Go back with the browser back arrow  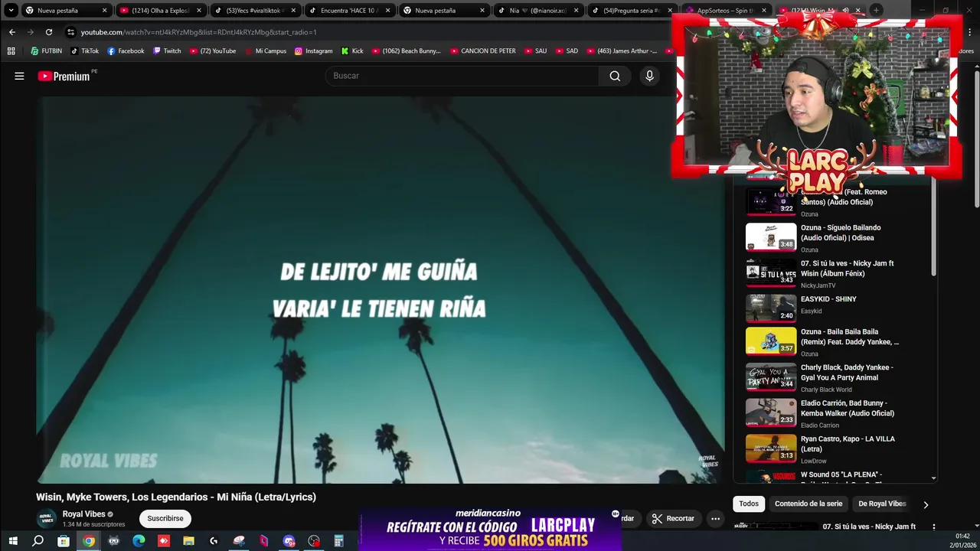pos(11,32)
